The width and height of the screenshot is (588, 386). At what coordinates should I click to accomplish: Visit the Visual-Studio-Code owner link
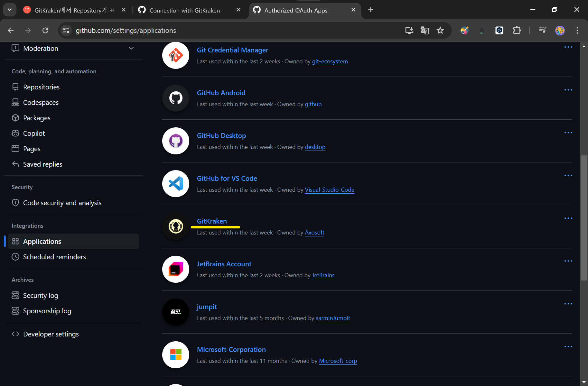[330, 190]
